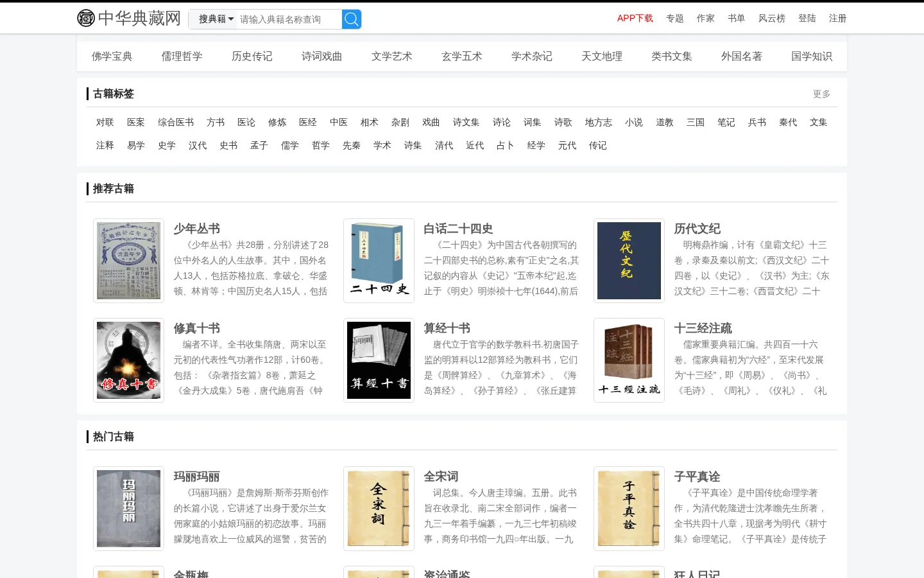Click the 子平真诠 book title
924x578 pixels.
[697, 477]
